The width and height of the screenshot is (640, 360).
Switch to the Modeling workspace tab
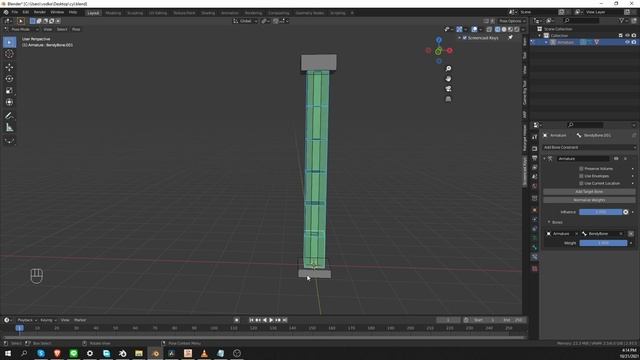tap(113, 13)
